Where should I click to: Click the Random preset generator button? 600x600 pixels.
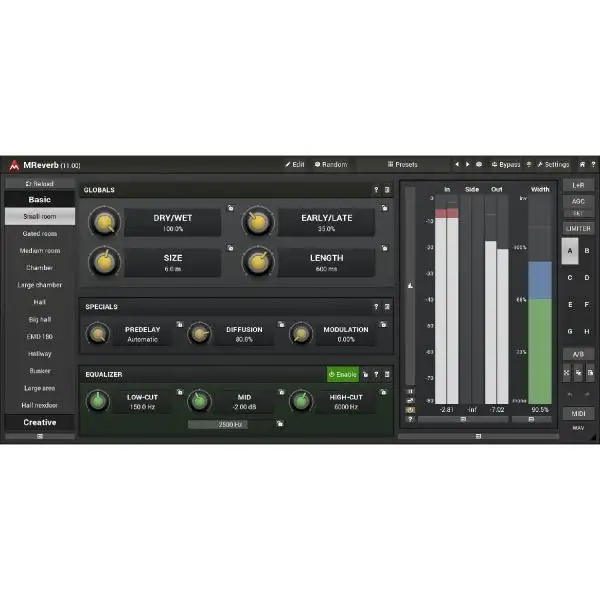point(331,164)
